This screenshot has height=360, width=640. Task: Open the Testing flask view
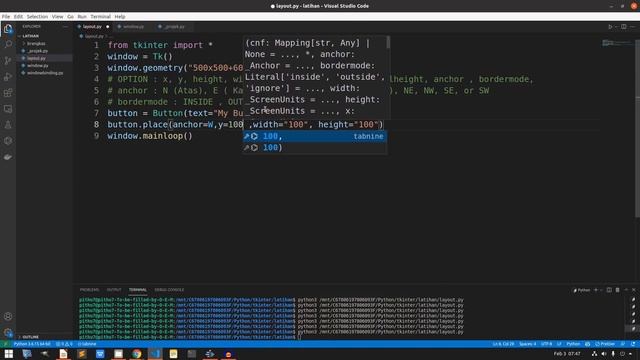click(x=8, y=125)
